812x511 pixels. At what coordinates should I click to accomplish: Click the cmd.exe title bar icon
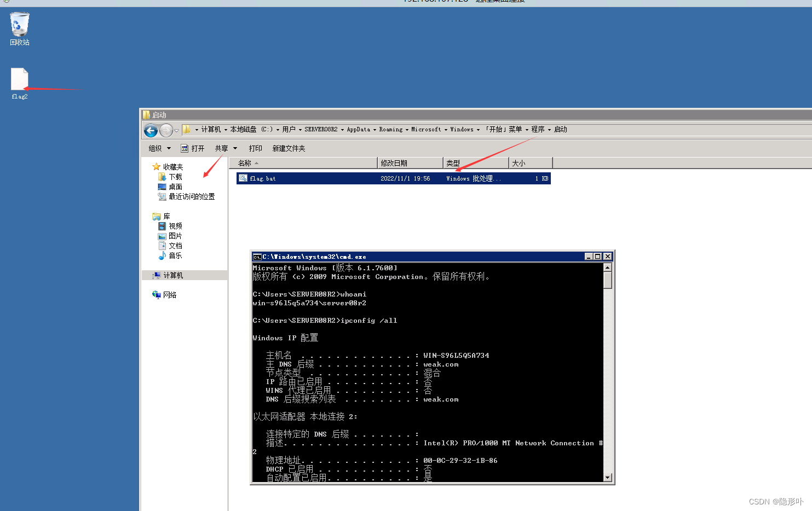257,257
